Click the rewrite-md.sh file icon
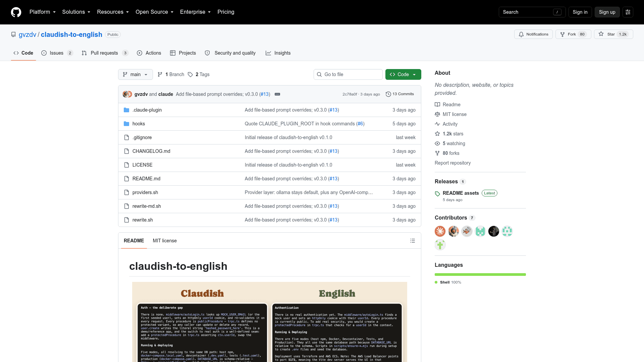The height and width of the screenshot is (362, 644). click(x=126, y=206)
